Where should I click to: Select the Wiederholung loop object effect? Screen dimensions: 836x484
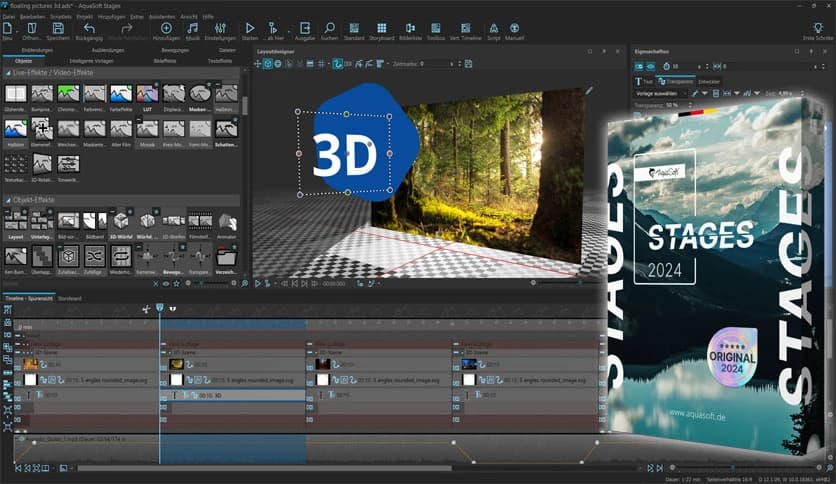pos(121,256)
